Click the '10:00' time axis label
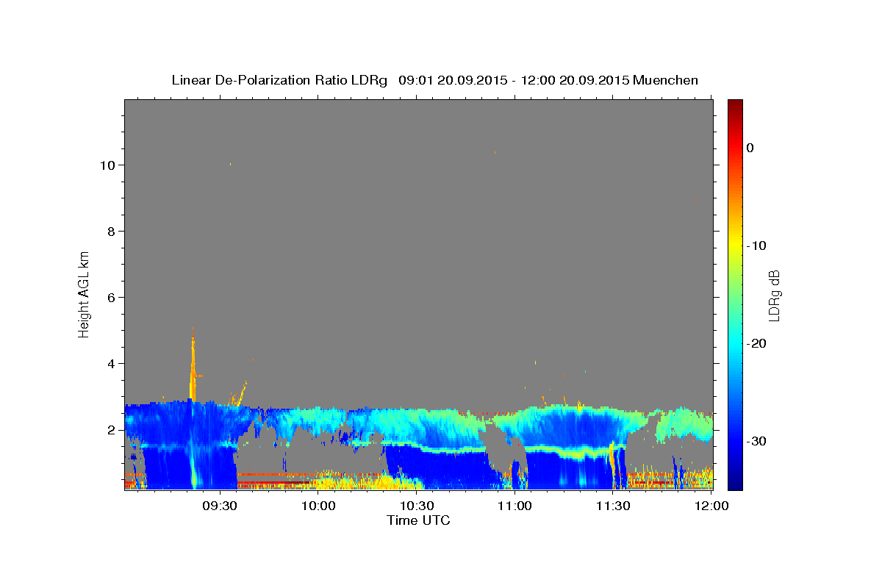Screen dimensions: 882x588 (318, 506)
